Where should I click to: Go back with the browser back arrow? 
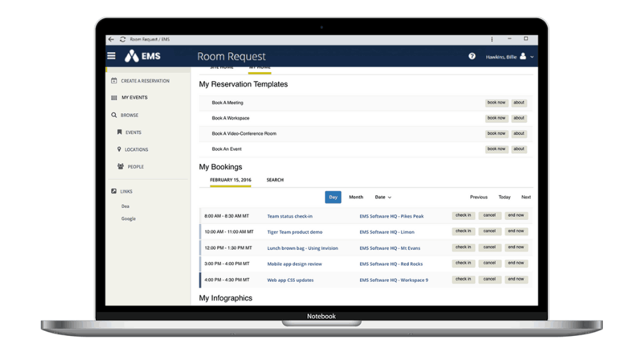click(x=111, y=39)
